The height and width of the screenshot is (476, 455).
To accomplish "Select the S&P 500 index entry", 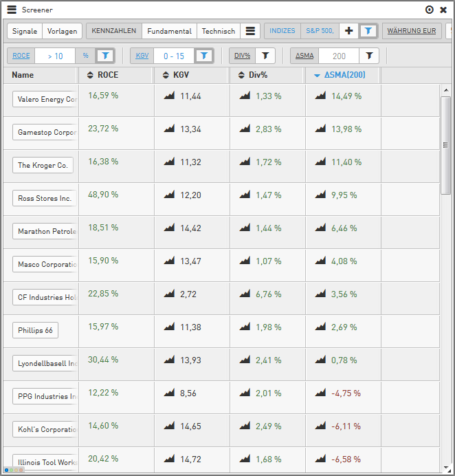I will pyautogui.click(x=320, y=31).
